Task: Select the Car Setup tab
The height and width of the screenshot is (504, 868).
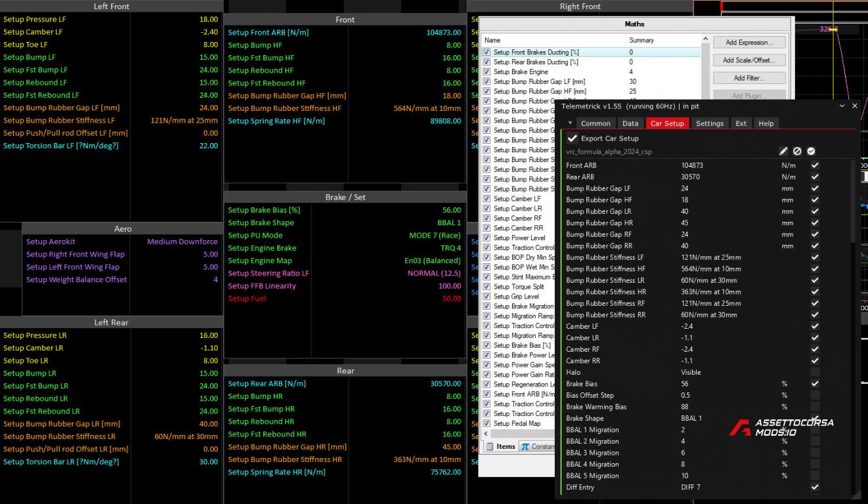Action: point(667,123)
